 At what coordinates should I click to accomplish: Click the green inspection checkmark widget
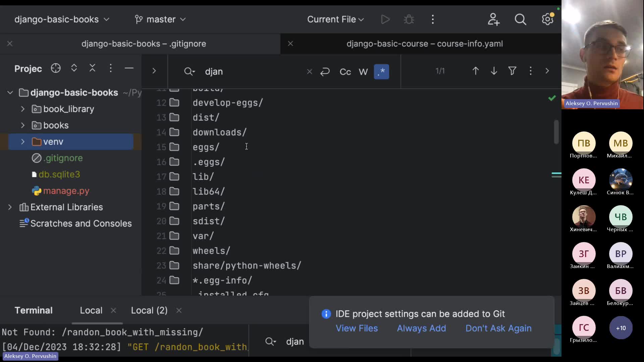click(552, 98)
